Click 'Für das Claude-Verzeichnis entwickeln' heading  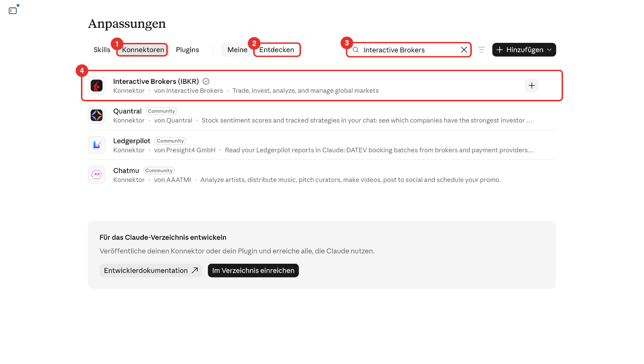[x=163, y=237]
